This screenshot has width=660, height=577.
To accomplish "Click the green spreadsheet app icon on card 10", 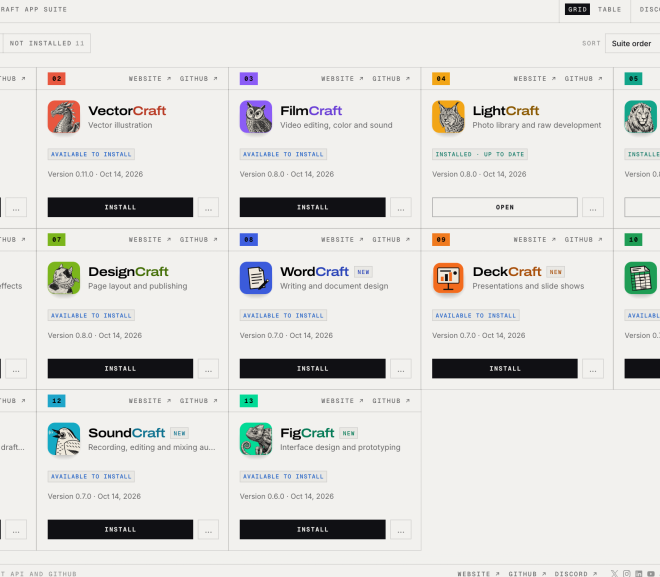I will point(640,278).
